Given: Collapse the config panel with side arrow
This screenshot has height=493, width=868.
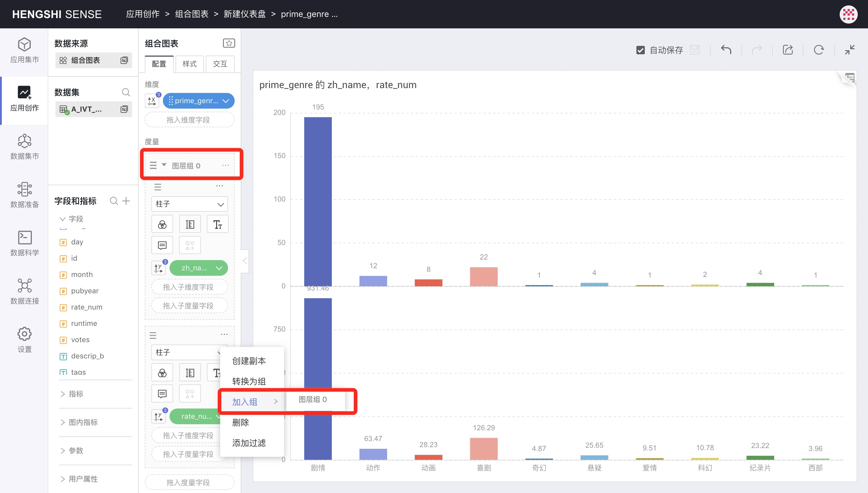Looking at the screenshot, I should pos(245,261).
